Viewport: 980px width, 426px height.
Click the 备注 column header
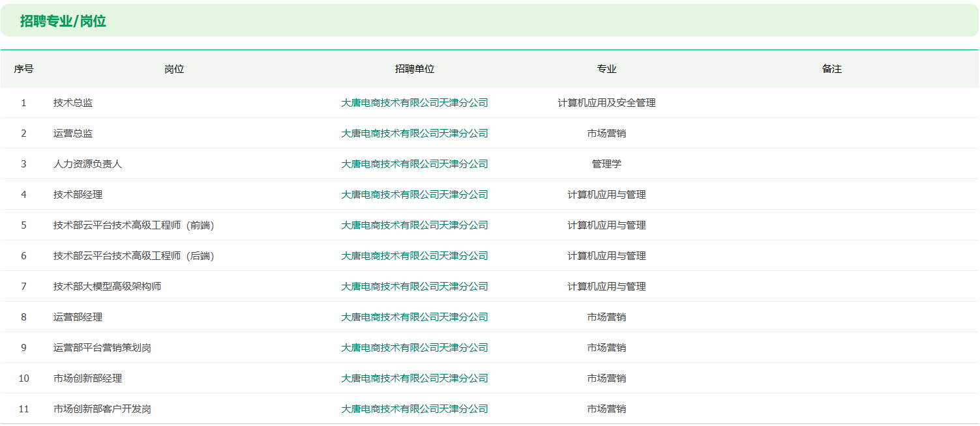pyautogui.click(x=832, y=69)
